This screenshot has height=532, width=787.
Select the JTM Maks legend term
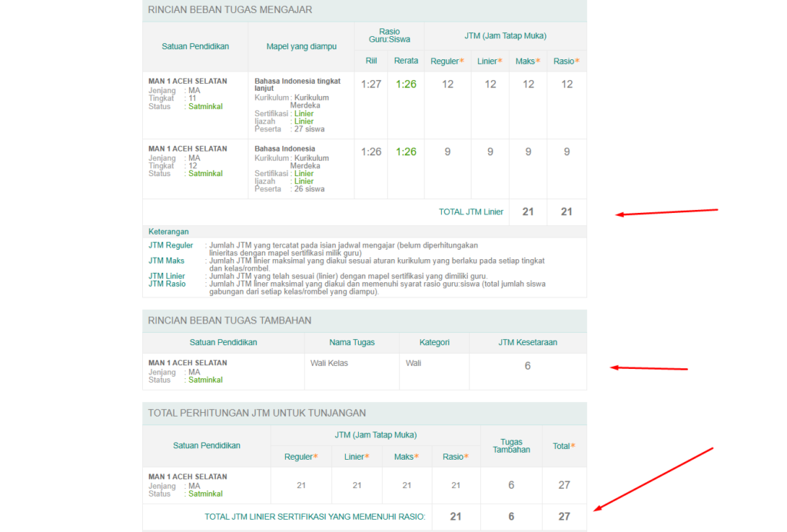click(x=167, y=261)
